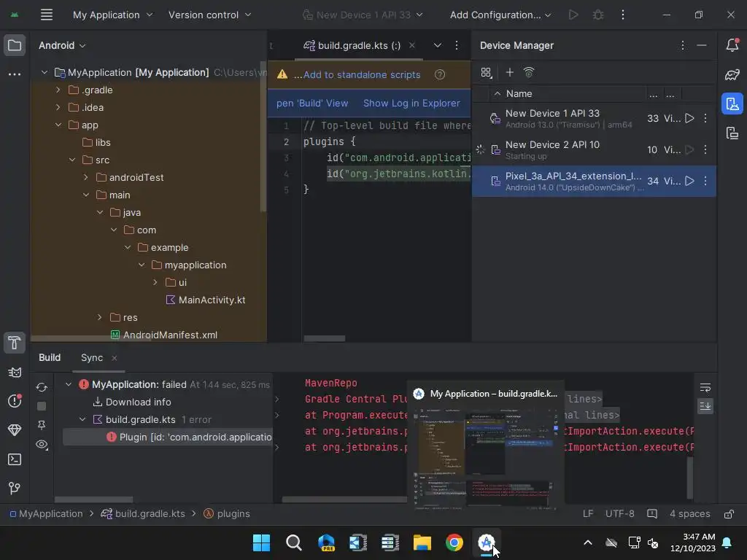Toggle scroll to end in build output
The image size is (747, 560).
[x=705, y=406]
